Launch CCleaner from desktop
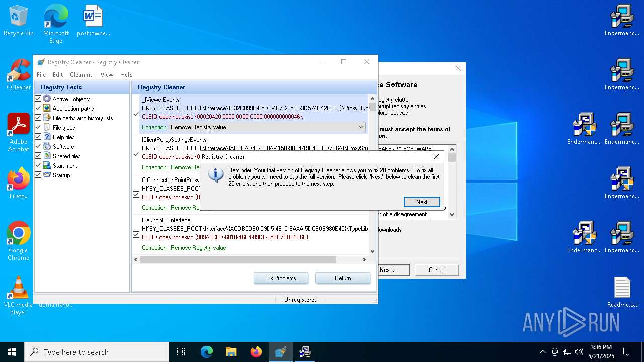 (x=18, y=75)
